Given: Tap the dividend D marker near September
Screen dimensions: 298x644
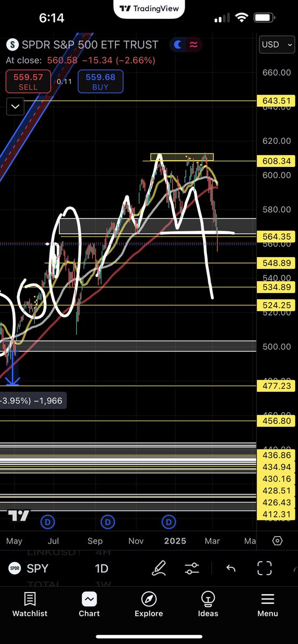Looking at the screenshot, I should (108, 522).
